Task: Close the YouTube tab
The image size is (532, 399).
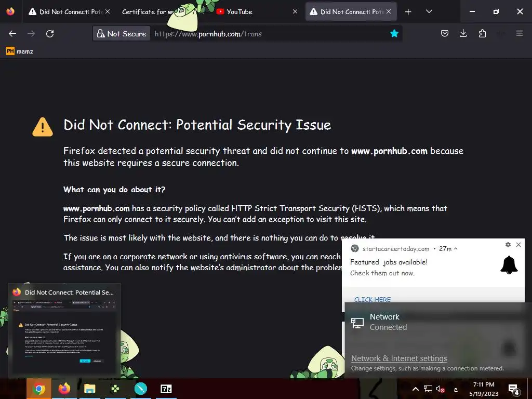Action: tap(295, 11)
